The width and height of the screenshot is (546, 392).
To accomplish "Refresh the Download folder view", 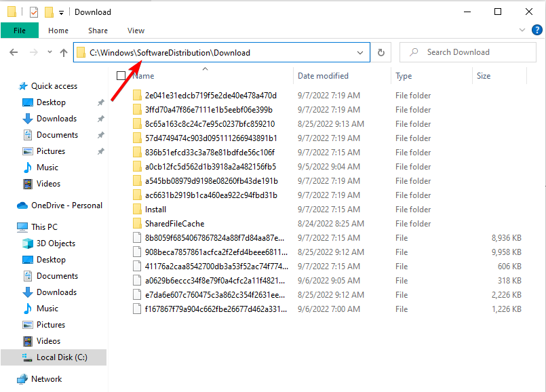I will (x=381, y=53).
